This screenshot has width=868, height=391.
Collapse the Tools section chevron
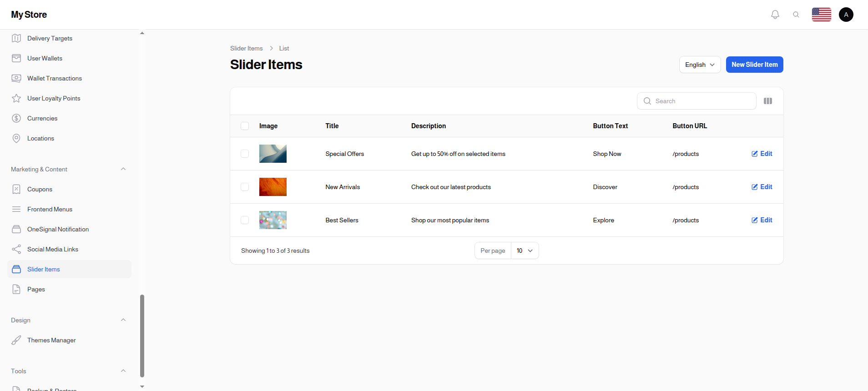123,371
